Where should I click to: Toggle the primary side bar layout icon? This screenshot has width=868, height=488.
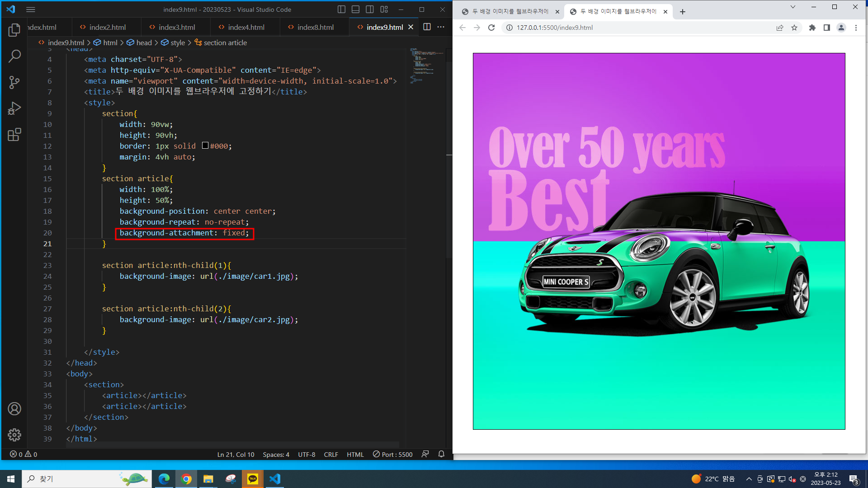pos(342,9)
